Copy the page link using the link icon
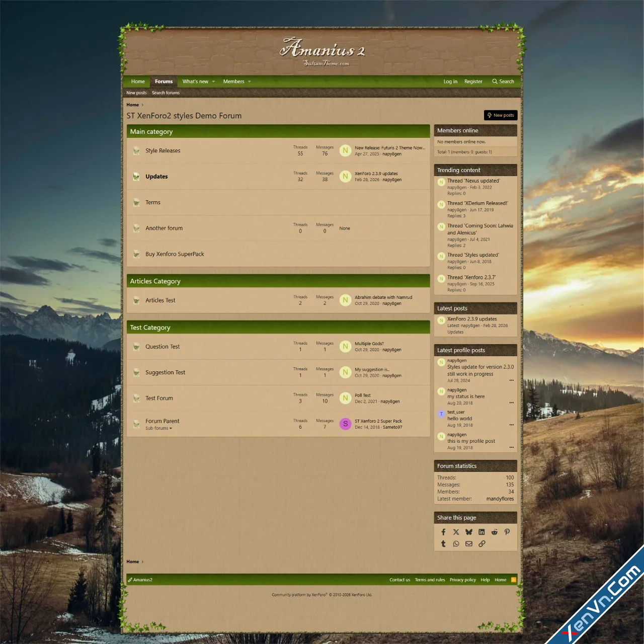This screenshot has height=644, width=644. coord(481,543)
